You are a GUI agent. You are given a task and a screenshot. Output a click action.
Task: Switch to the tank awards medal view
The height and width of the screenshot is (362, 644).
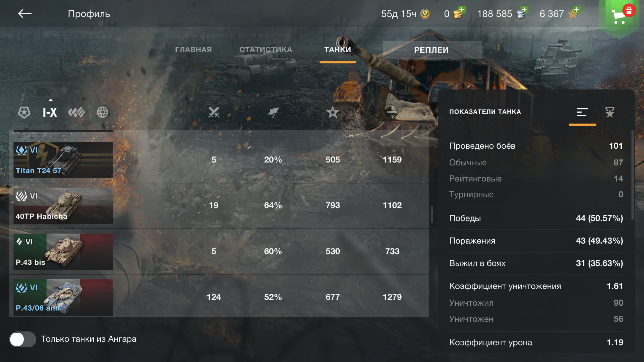coord(610,112)
